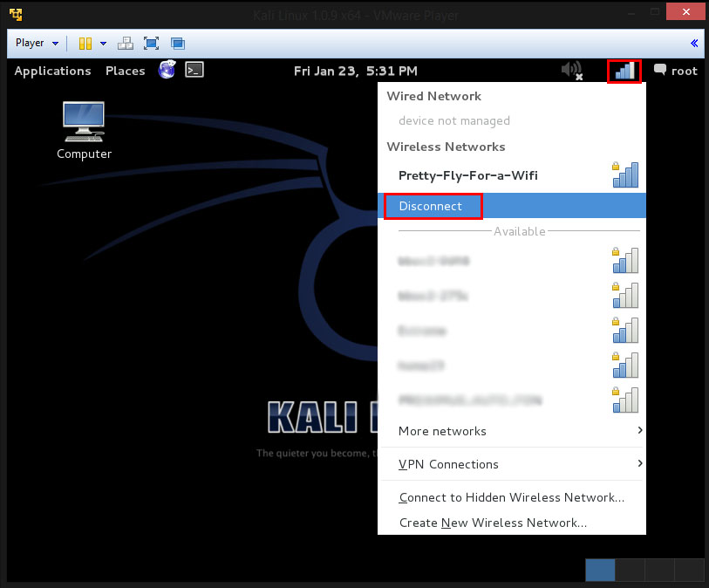The image size is (709, 588).
Task: Disconnect from the current wireless network
Action: pyautogui.click(x=511, y=206)
